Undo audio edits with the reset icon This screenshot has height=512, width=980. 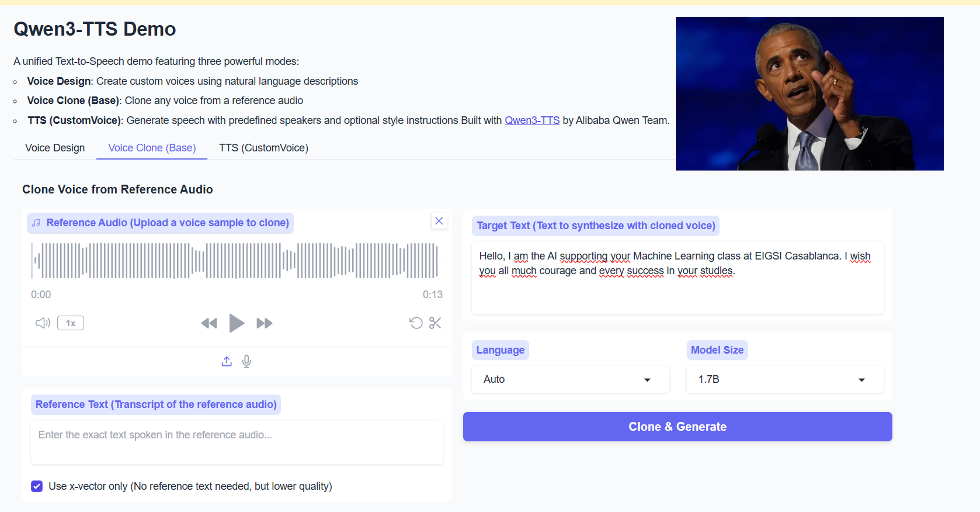click(416, 323)
